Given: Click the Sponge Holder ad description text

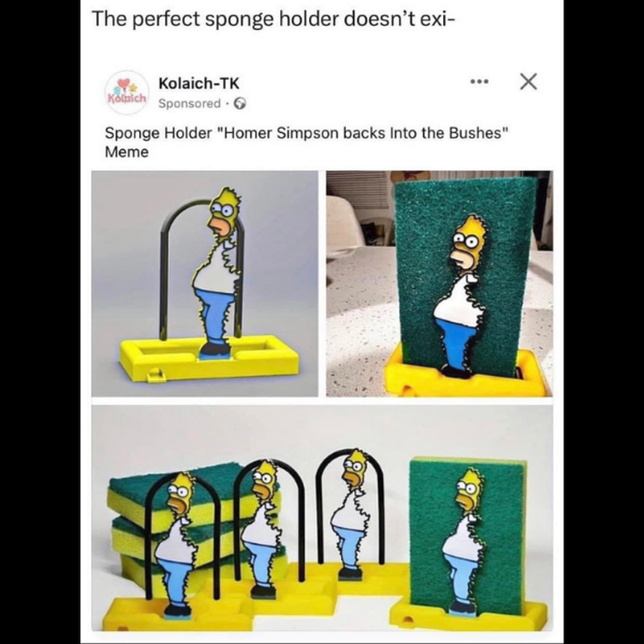Looking at the screenshot, I should coord(307,142).
